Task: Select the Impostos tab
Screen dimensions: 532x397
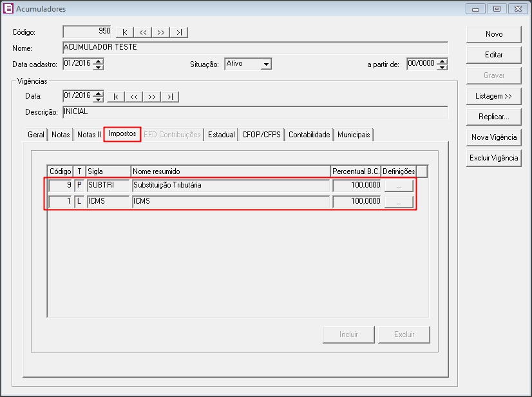Action: tap(122, 134)
